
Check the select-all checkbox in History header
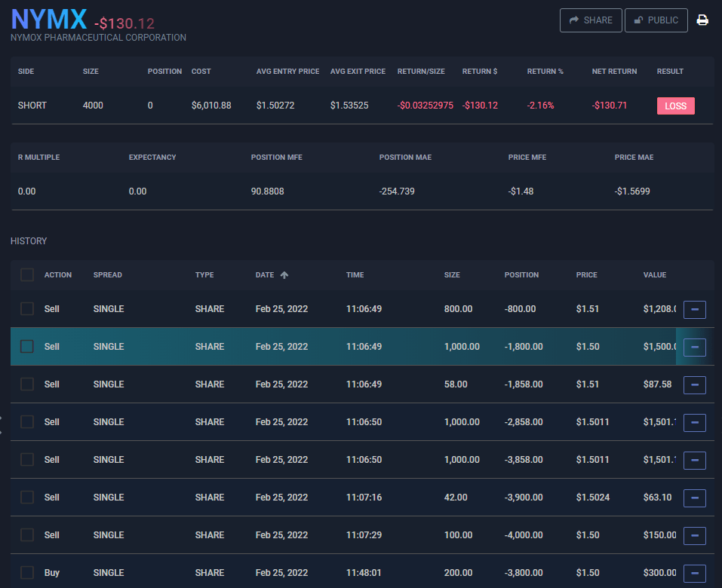tap(27, 275)
